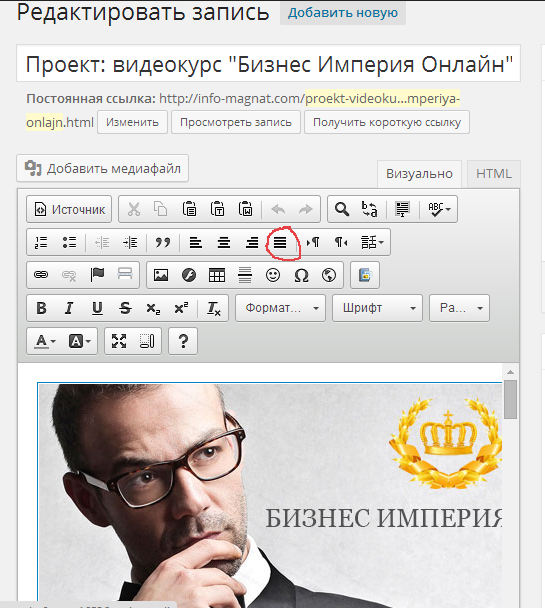Switch to the Визуально tab
545x608 pixels.
click(x=419, y=174)
